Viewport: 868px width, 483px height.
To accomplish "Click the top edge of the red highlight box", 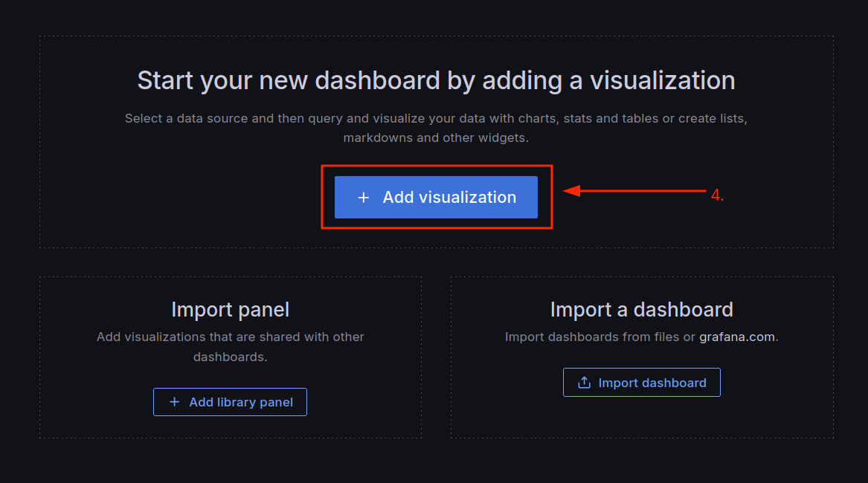I will (437, 166).
